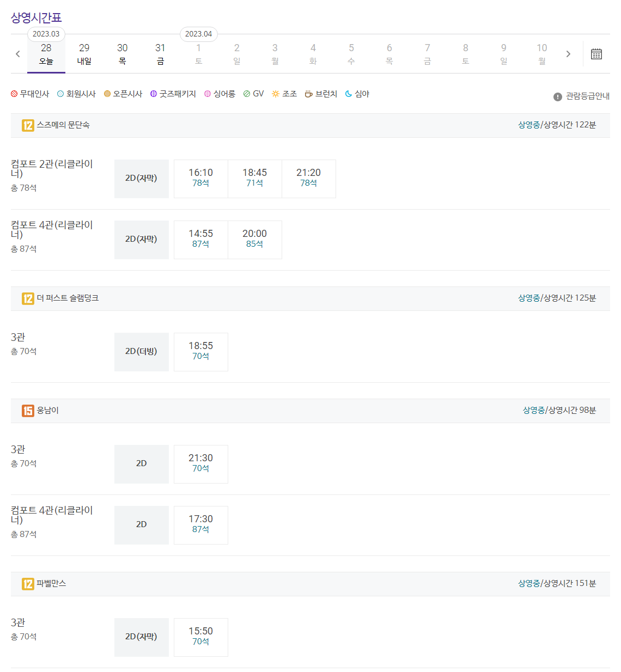Screen dimensions: 621x672
Task: Click the 스즈메의 문단속 movie title
Action: 63,125
